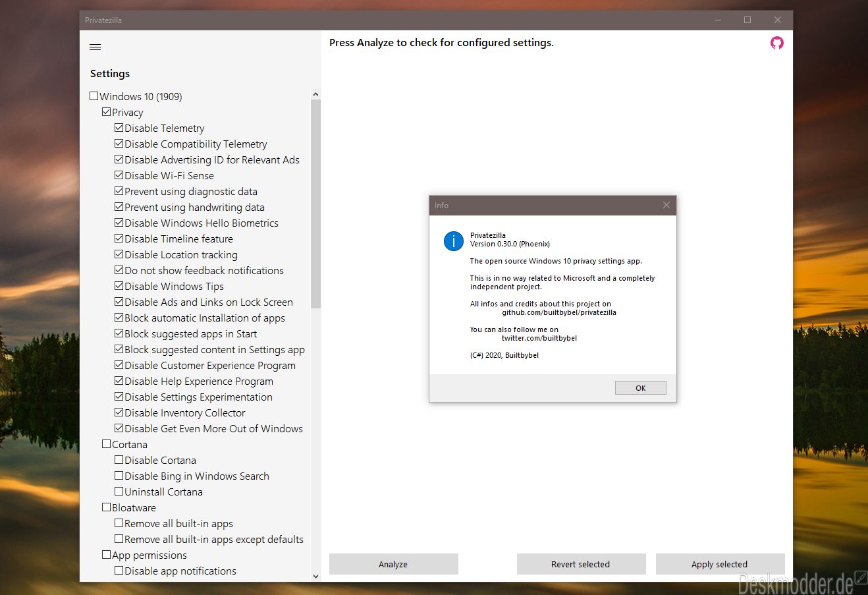This screenshot has width=868, height=595.
Task: Check Remove all built-in apps except defaults
Action: click(x=119, y=539)
